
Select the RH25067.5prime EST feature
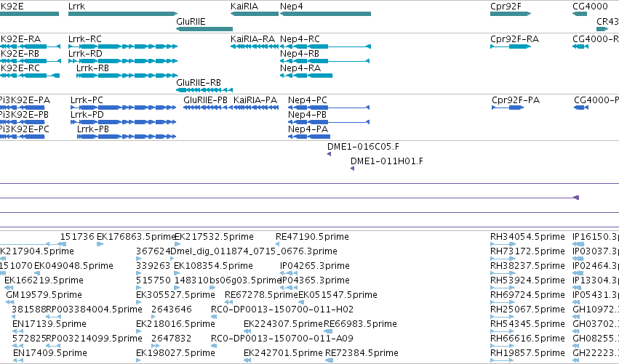503,317
